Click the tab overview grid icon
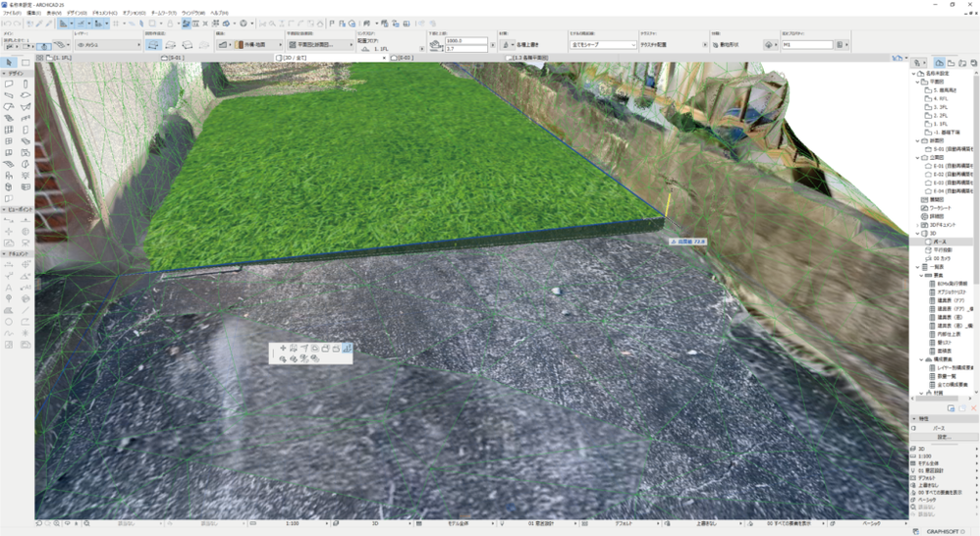Viewport: 980px width, 536px height. pos(39,58)
